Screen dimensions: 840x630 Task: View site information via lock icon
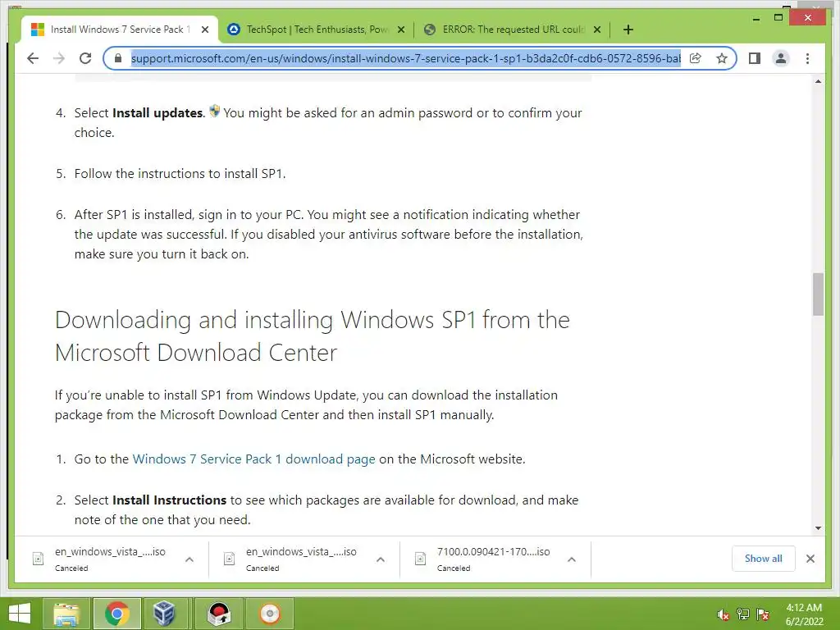pos(118,58)
